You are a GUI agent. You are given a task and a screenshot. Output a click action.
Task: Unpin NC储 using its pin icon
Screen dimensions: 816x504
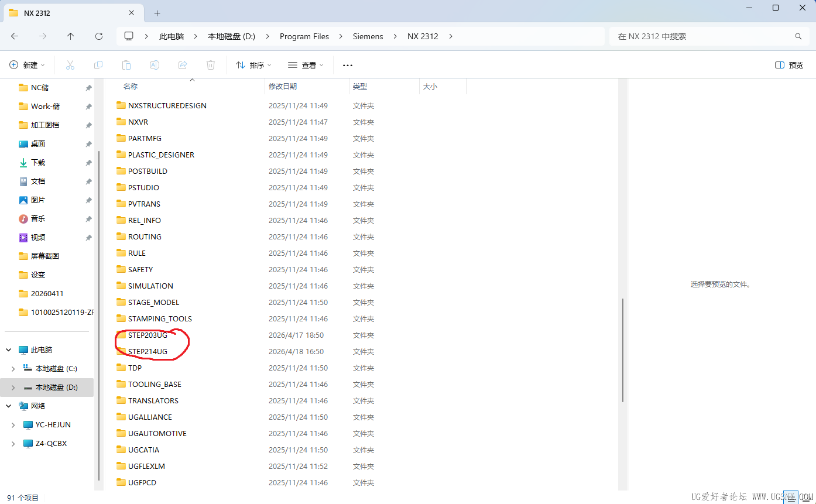[88, 88]
